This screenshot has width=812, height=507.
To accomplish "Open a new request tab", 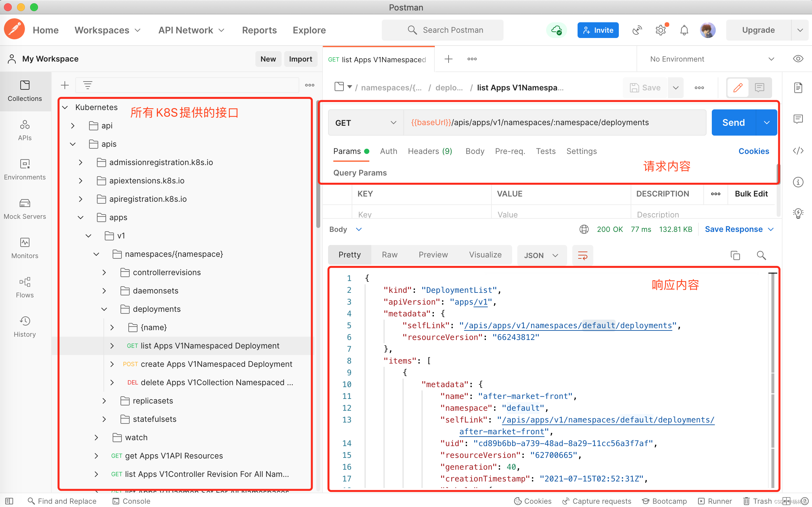I will coord(448,59).
